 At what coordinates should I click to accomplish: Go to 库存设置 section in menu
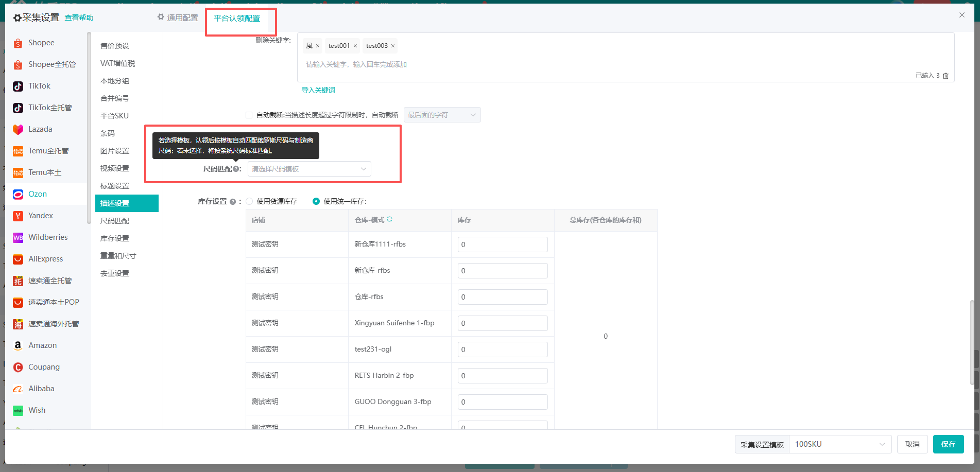pyautogui.click(x=115, y=238)
